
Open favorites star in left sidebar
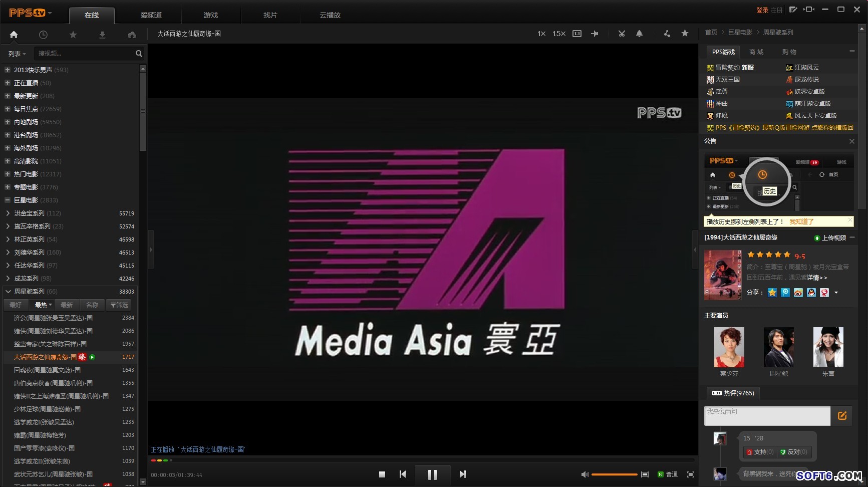[x=73, y=35]
